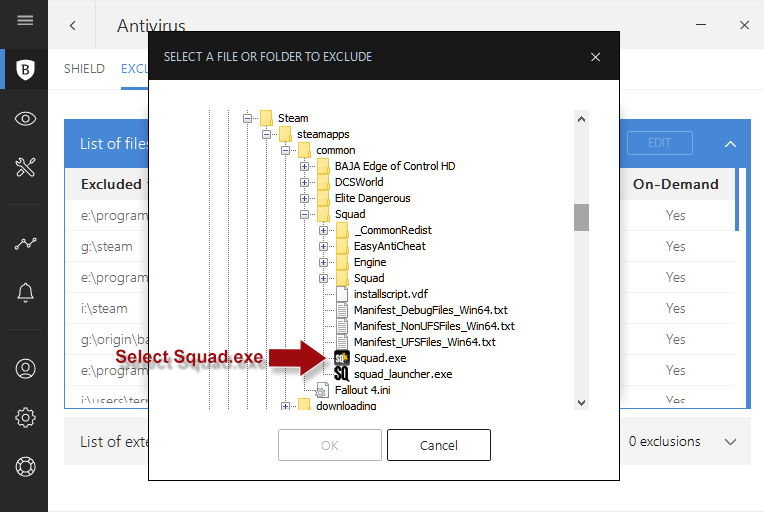Select the _CommonRedist folder label
The width and height of the screenshot is (764, 512).
point(393,230)
